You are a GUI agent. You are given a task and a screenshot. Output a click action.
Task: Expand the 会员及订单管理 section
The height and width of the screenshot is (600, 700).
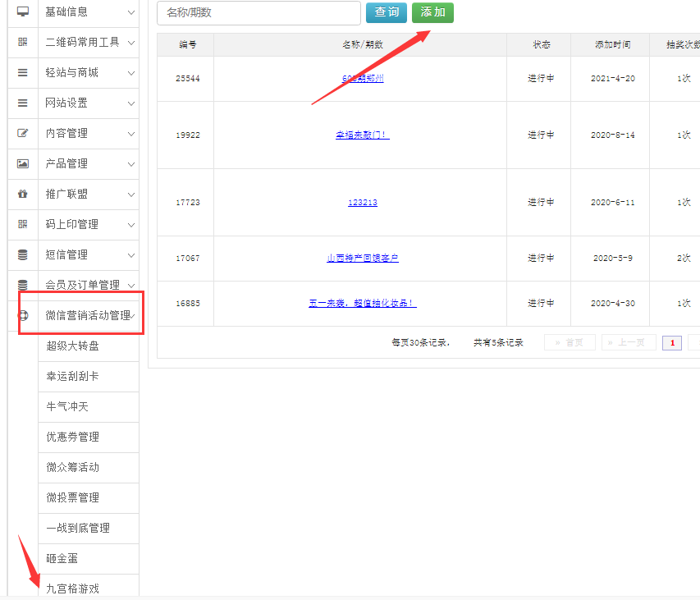point(131,285)
